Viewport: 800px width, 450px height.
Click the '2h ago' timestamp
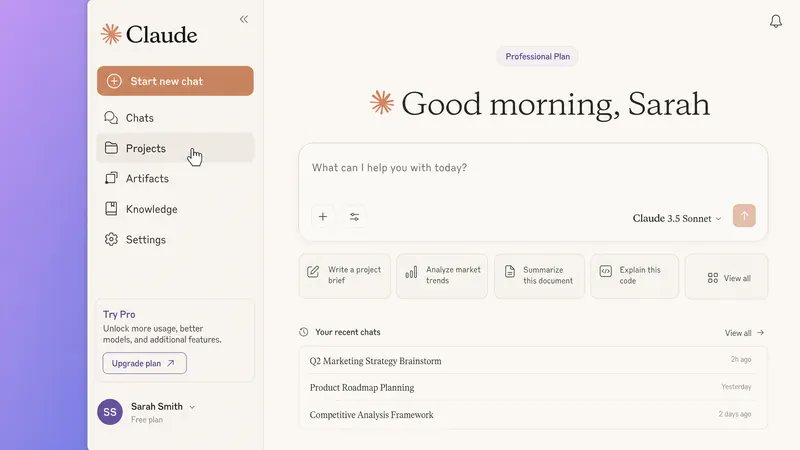pyautogui.click(x=741, y=360)
